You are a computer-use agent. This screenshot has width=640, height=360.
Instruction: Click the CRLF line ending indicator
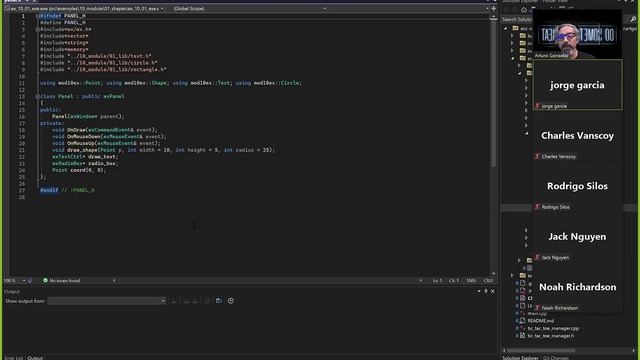488,280
